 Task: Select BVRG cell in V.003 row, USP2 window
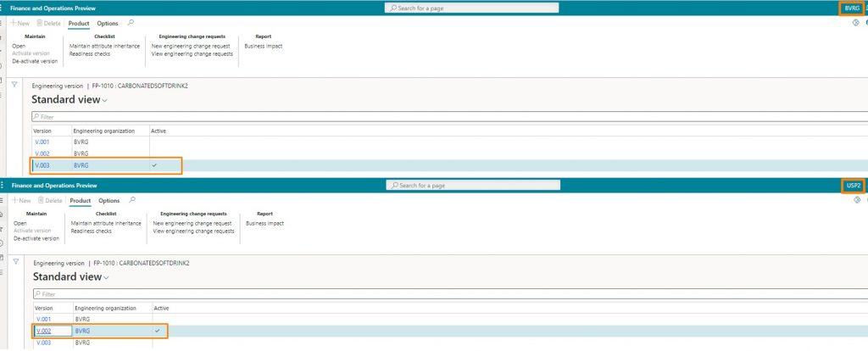(82, 343)
